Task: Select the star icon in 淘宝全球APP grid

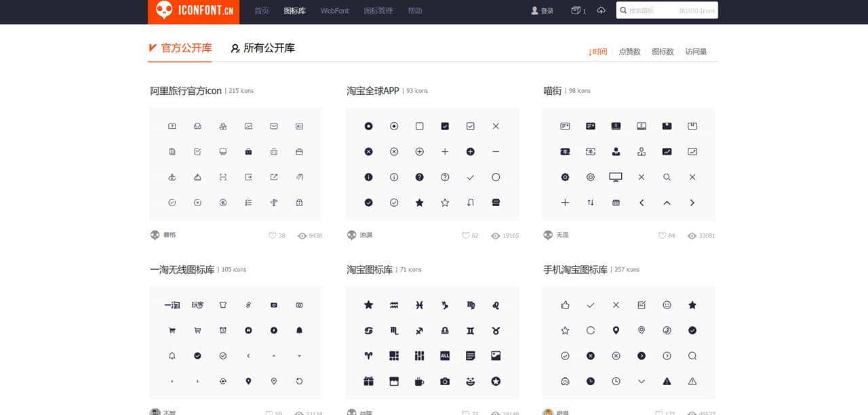Action: (x=419, y=202)
